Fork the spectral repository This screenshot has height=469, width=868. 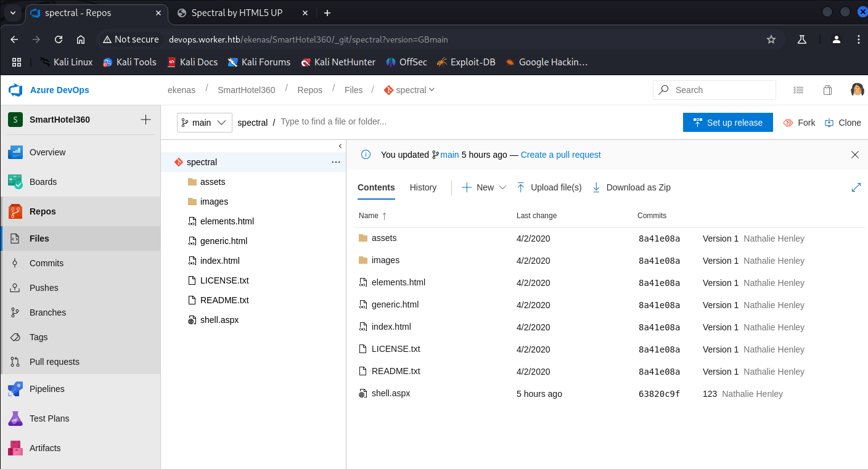[x=799, y=123]
